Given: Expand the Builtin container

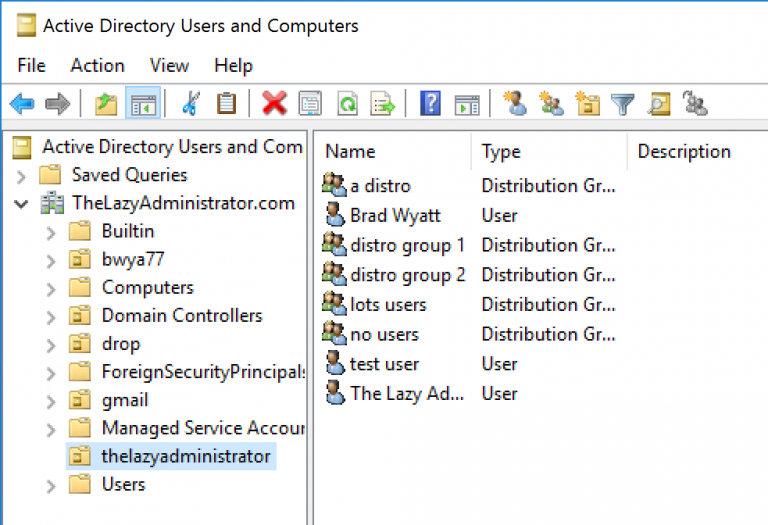Looking at the screenshot, I should click(x=51, y=233).
